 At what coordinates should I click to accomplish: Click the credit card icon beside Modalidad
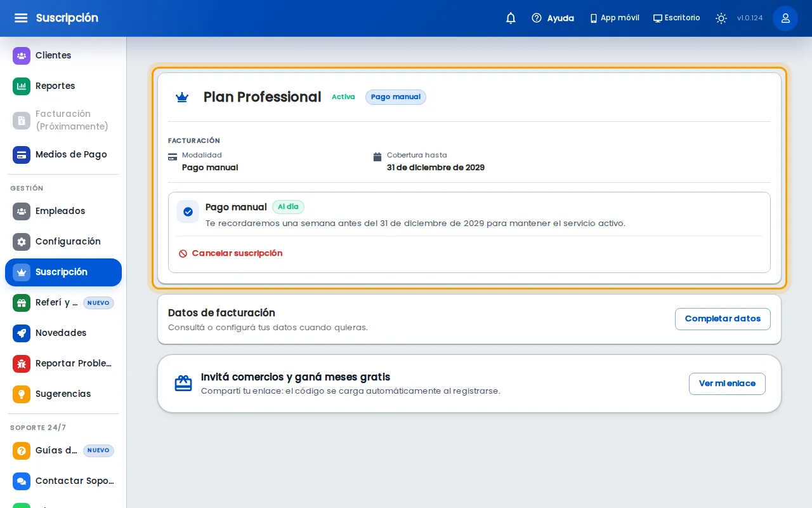click(x=173, y=157)
